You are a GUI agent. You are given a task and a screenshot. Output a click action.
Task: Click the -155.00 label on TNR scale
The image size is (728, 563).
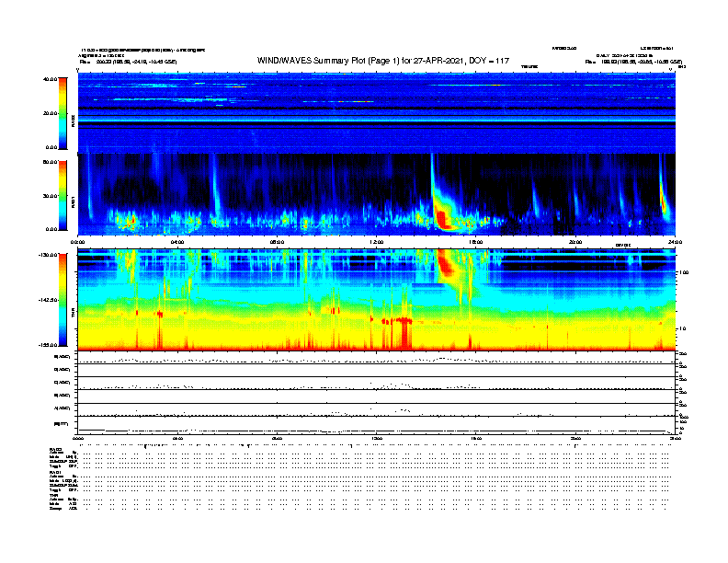[x=49, y=345]
